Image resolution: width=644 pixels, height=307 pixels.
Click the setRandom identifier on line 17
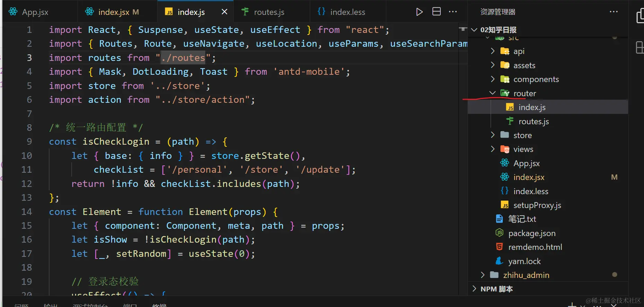click(141, 254)
